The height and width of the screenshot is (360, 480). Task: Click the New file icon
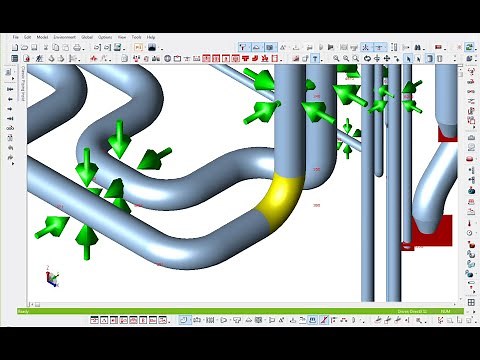click(15, 48)
